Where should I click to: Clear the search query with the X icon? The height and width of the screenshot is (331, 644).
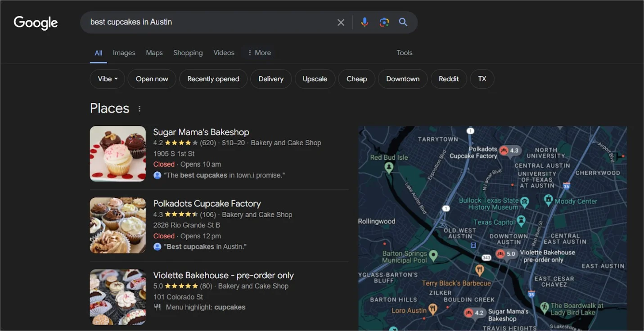click(x=341, y=22)
